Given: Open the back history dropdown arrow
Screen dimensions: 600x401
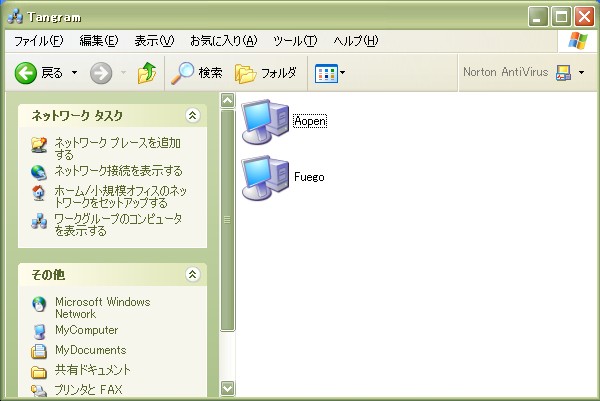Looking at the screenshot, I should click(74, 73).
